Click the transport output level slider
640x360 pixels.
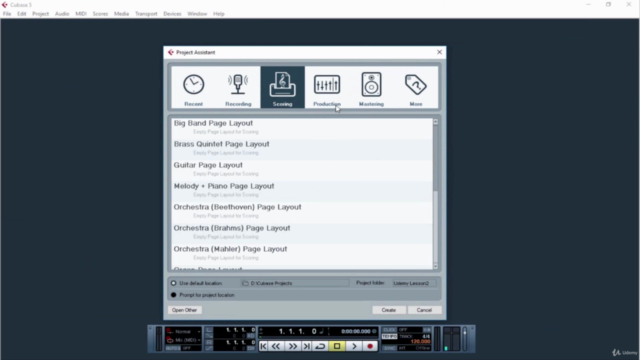tap(464, 339)
